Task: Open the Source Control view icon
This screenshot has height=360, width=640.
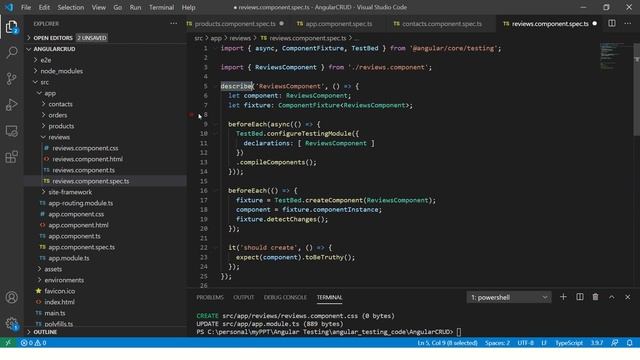Action: coord(11,78)
